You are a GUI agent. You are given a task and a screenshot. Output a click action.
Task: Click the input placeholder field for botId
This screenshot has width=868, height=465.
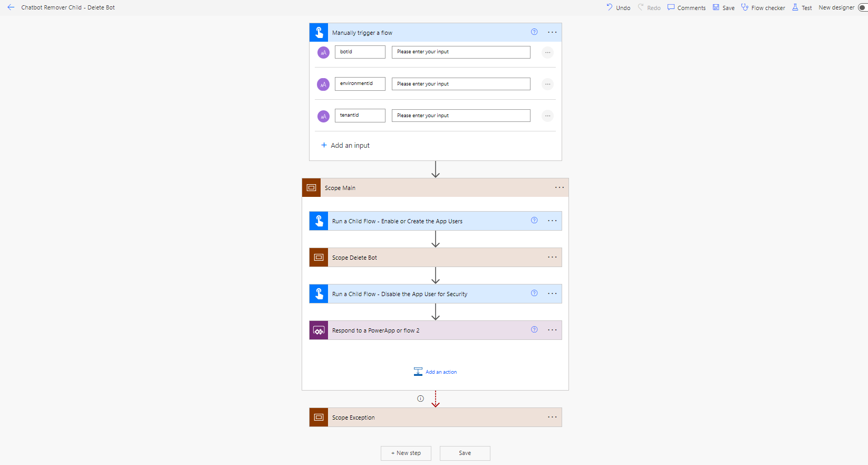point(461,52)
